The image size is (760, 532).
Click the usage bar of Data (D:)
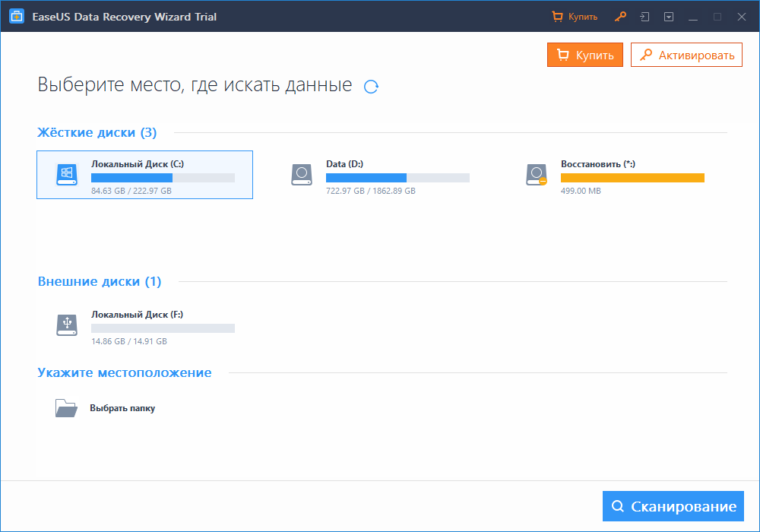click(x=398, y=178)
